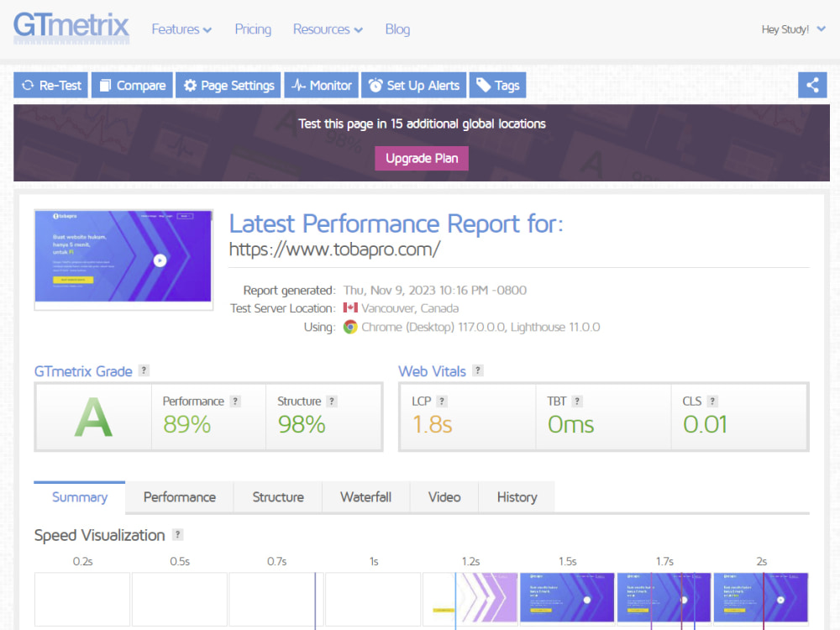Click the Performance score help icon

click(x=235, y=401)
